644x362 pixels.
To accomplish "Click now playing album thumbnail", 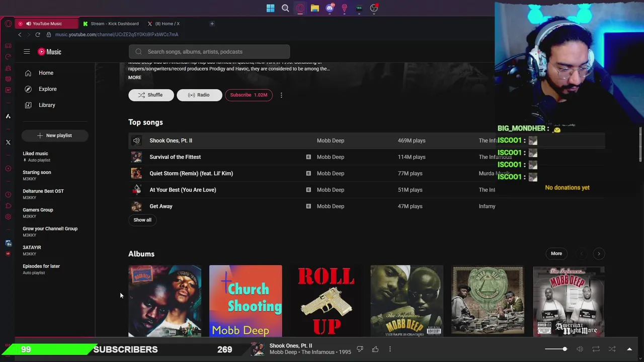I will 258,349.
